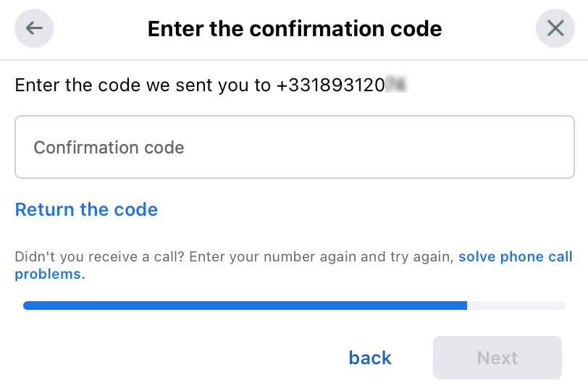Open the "solve phone call" help link
The image size is (588, 391).
[x=515, y=257]
